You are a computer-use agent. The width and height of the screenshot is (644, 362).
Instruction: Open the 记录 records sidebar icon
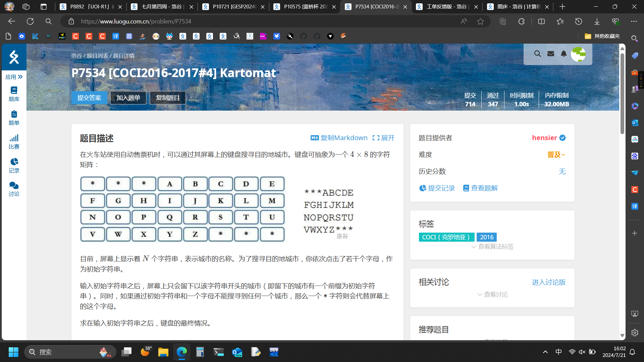pyautogui.click(x=14, y=166)
